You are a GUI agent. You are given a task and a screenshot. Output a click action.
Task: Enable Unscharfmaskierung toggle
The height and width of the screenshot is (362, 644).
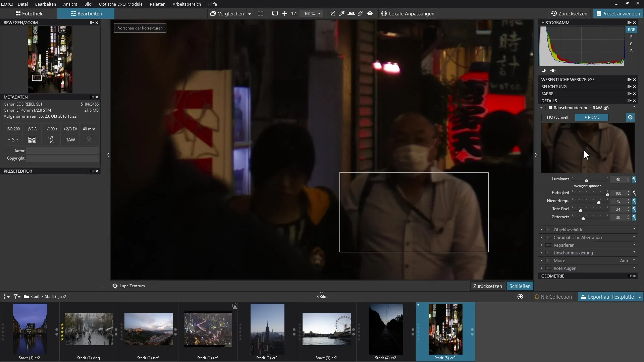point(549,253)
